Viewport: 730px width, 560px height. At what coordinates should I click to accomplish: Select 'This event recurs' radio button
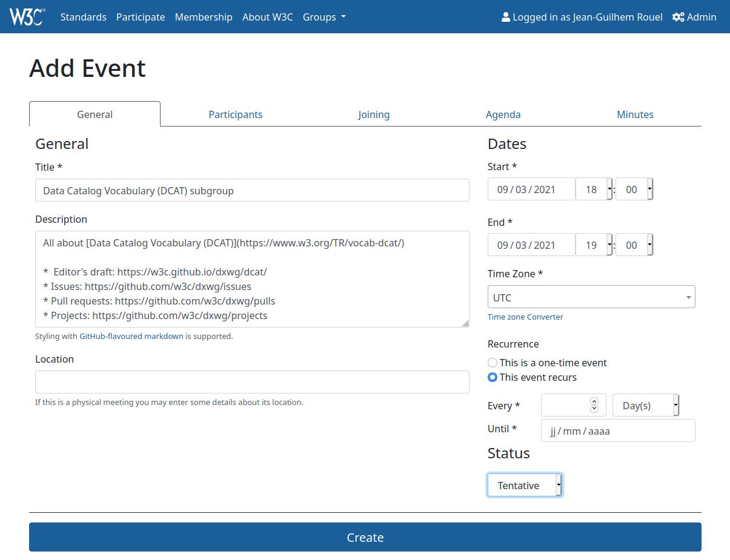pos(493,377)
